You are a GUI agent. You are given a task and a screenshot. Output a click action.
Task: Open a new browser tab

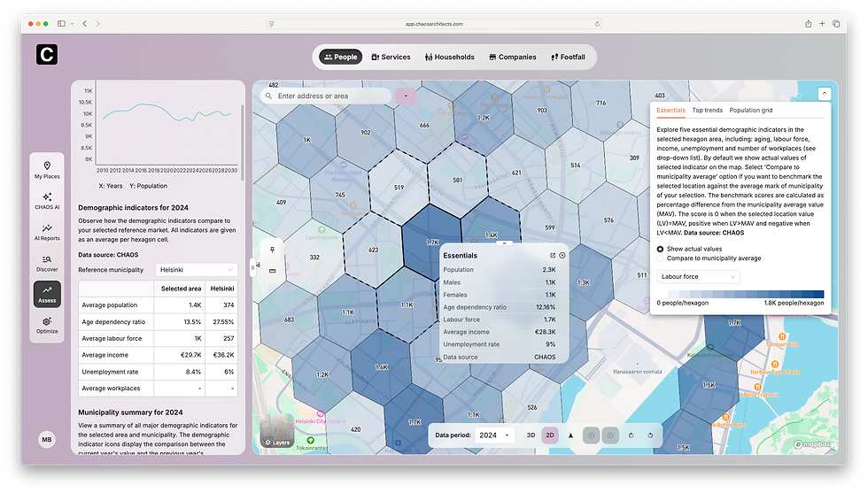coord(822,23)
